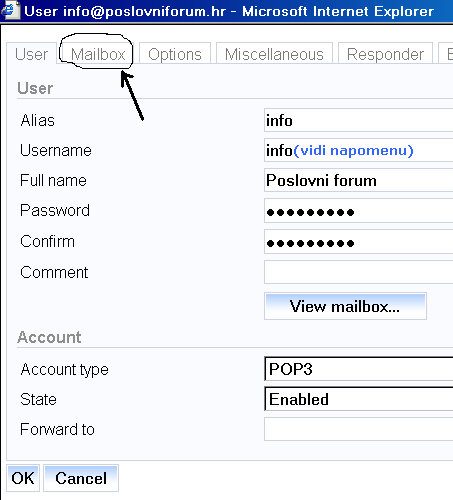453x500 pixels.
Task: Switch to the Miscellaneous tab
Action: click(x=274, y=54)
